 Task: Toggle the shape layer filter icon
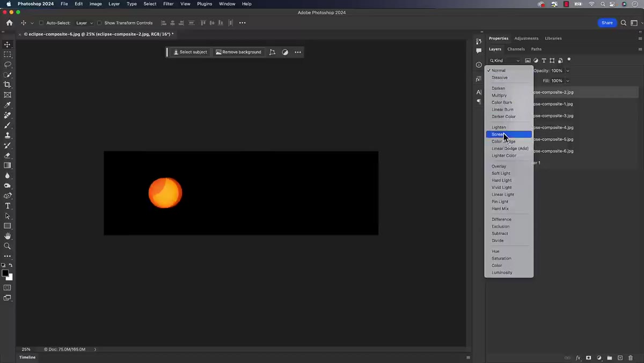pyautogui.click(x=552, y=61)
